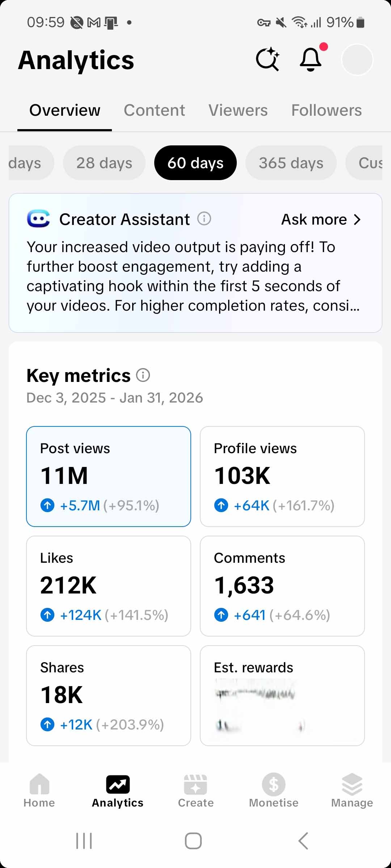
Task: Select the 28 days range
Action: point(104,163)
